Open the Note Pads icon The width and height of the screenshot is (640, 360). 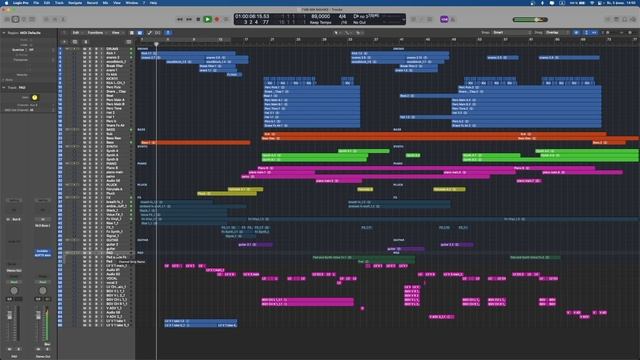click(x=616, y=19)
